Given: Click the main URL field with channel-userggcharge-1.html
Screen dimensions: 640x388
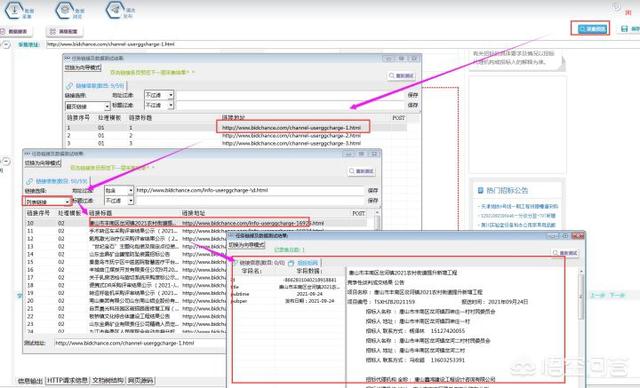Looking at the screenshot, I should coord(343,44).
